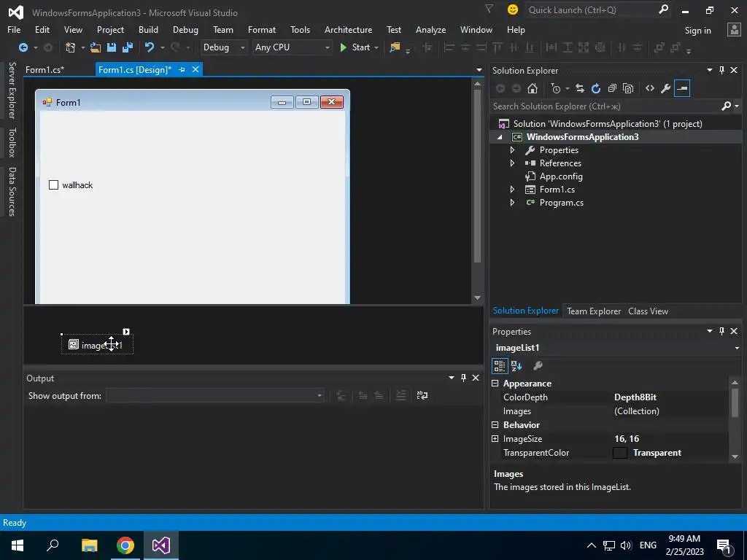Viewport: 747px width, 560px height.
Task: Expand the References node
Action: (x=512, y=163)
